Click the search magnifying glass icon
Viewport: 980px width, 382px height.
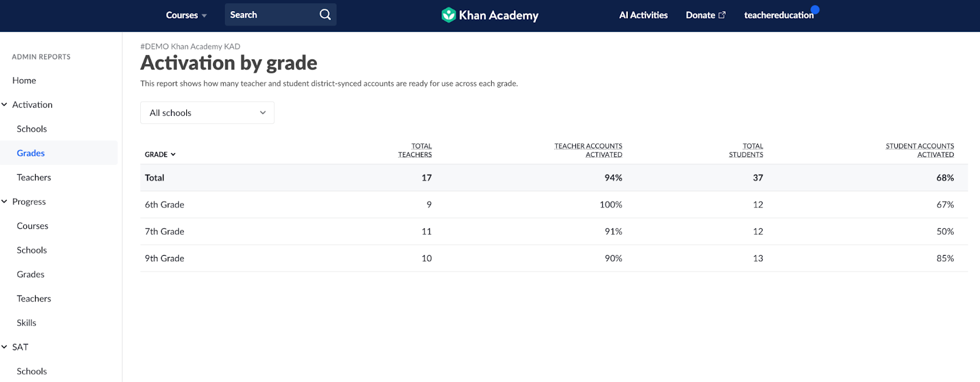(x=325, y=15)
